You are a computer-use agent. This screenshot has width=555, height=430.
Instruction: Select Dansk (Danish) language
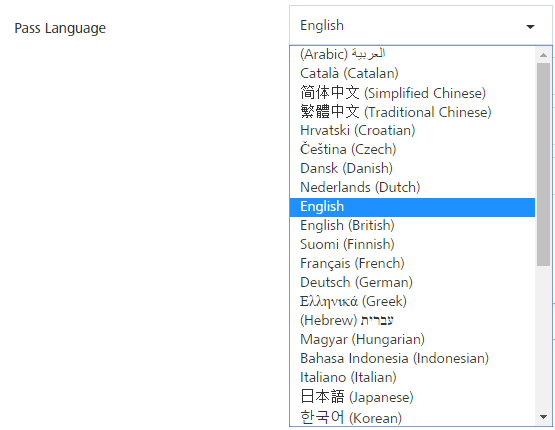412,168
